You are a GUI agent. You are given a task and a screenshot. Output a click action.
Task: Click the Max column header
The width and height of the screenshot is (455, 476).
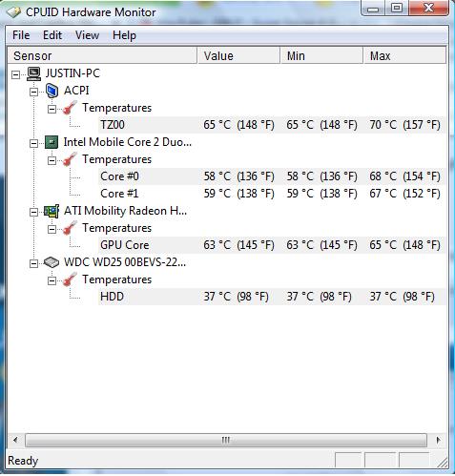coord(404,55)
